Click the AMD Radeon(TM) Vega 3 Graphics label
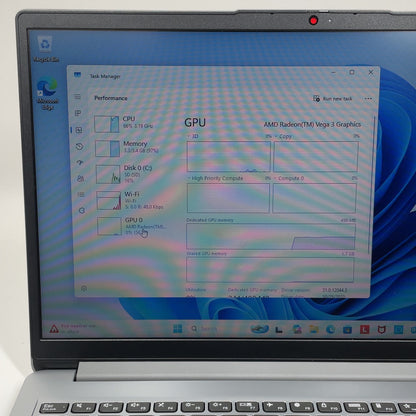416x416 pixels. click(x=312, y=124)
